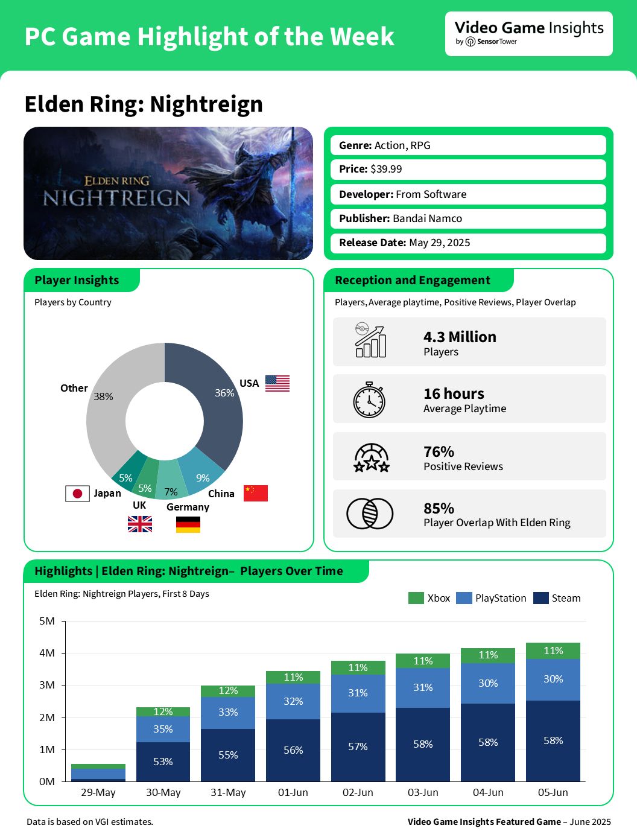Viewport: 637px width, 840px height.
Task: Click the green Xbox legend swatch
Action: coord(416,598)
